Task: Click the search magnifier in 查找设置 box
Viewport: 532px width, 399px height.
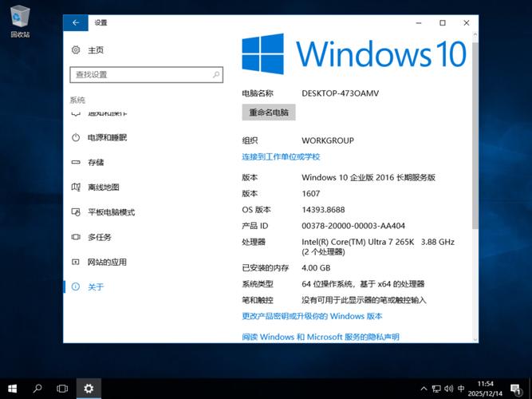Action: tap(215, 74)
